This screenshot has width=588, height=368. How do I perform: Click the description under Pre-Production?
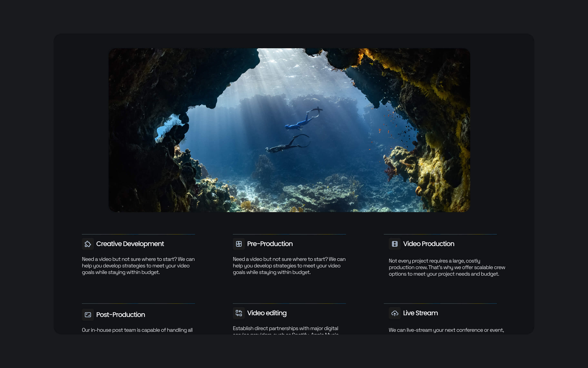[x=289, y=266]
